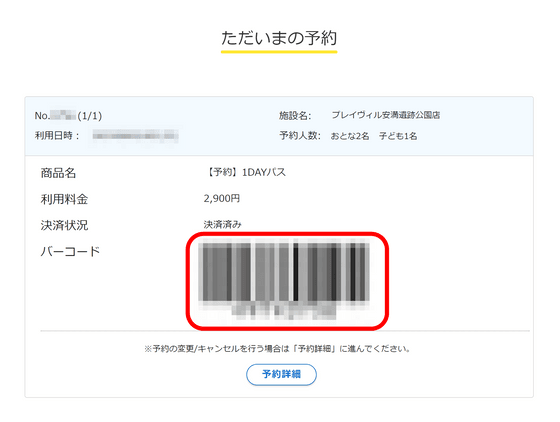The height and width of the screenshot is (422, 560).
Task: Click the おとな2名 guest count
Action: pyautogui.click(x=350, y=136)
